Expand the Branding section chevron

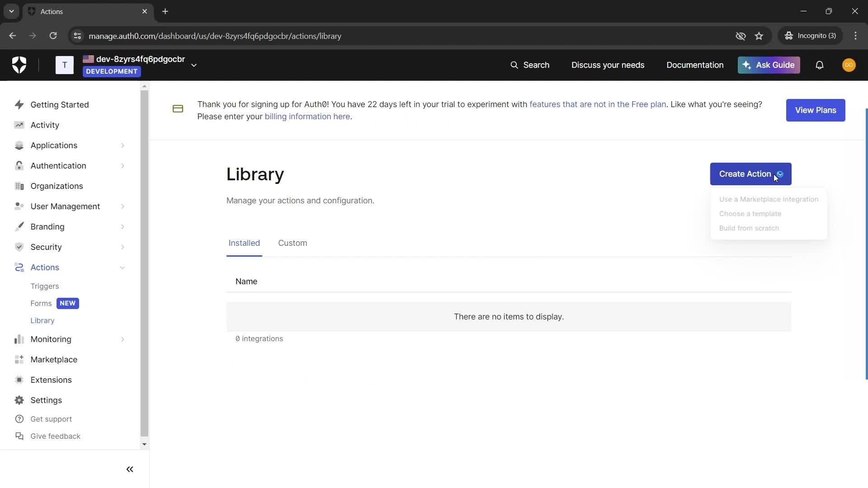coord(123,227)
